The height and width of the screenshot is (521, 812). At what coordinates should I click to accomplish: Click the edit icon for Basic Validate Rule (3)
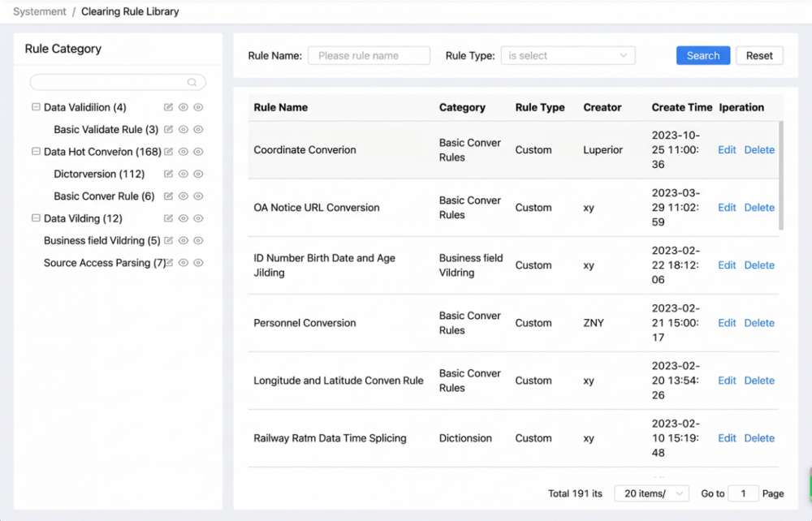(x=168, y=129)
